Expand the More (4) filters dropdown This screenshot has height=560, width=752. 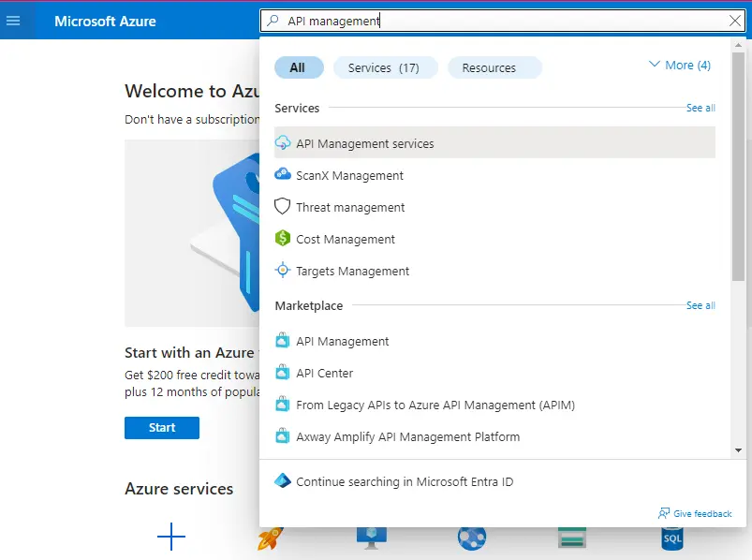679,65
